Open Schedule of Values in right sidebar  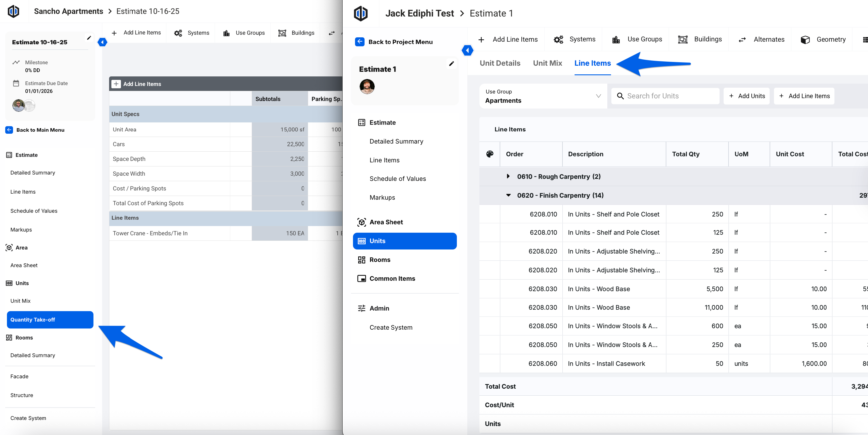[397, 179]
